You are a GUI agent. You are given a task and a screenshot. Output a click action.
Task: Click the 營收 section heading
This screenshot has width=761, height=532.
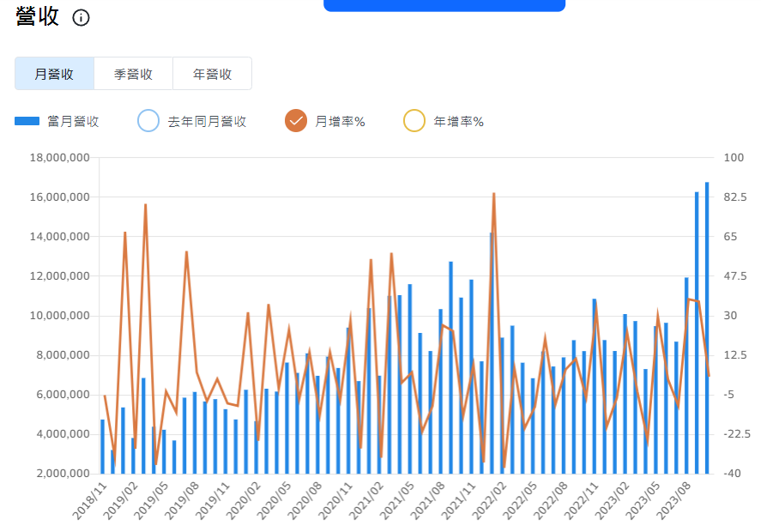click(x=38, y=17)
